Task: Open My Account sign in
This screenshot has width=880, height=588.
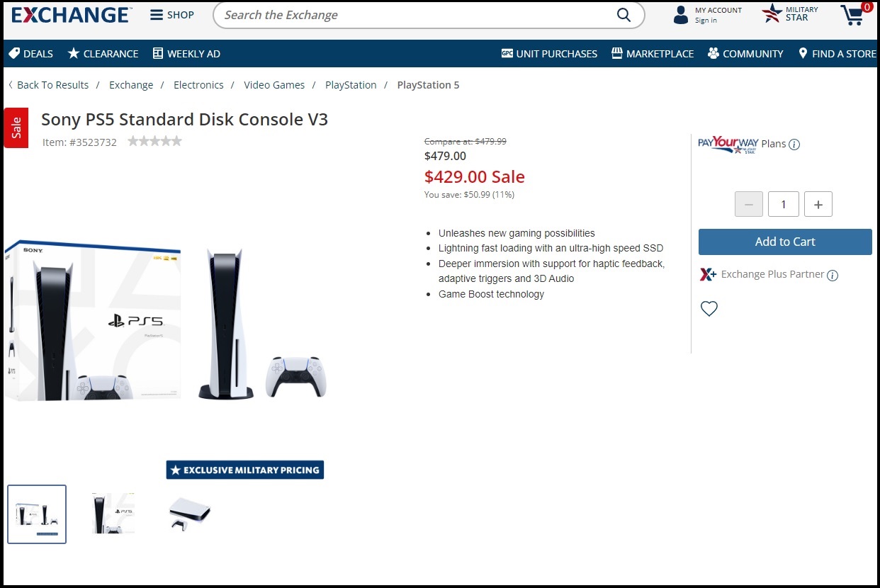Action: pos(707,15)
